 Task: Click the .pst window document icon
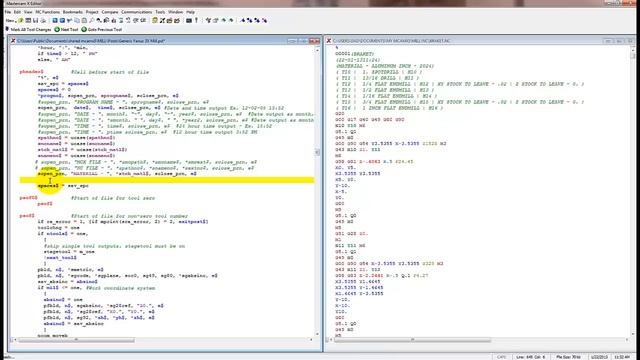(x=13, y=41)
